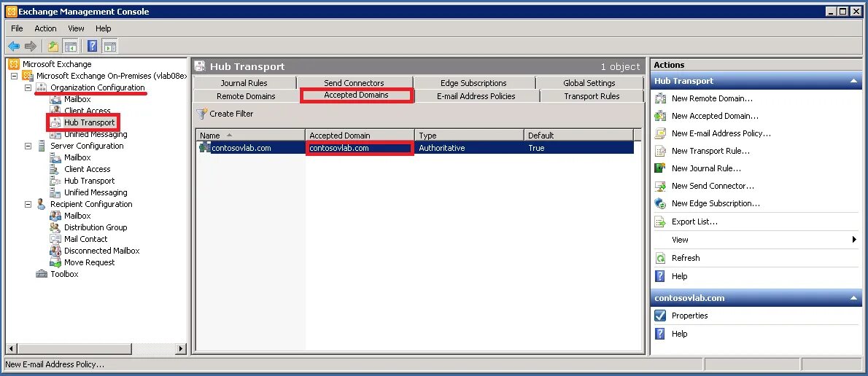This screenshot has width=868, height=376.
Task: Click the New Journal Rule icon
Action: pyautogui.click(x=660, y=168)
